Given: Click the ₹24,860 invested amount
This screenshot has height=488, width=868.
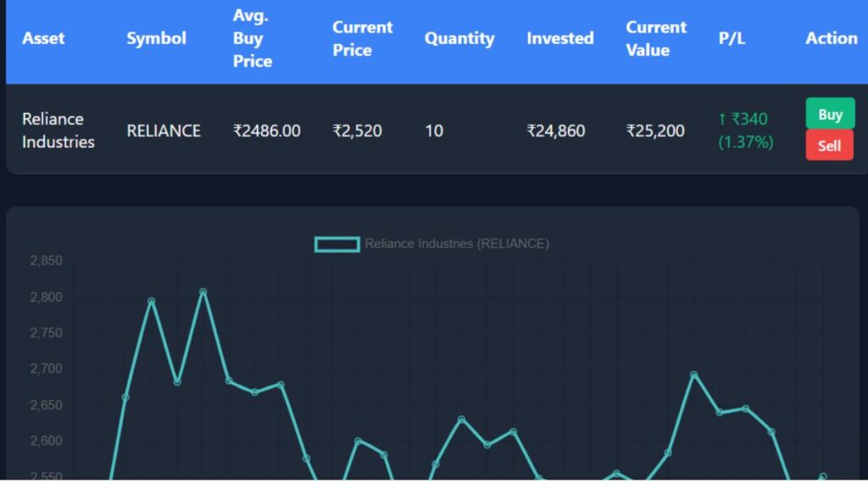Looking at the screenshot, I should [556, 131].
